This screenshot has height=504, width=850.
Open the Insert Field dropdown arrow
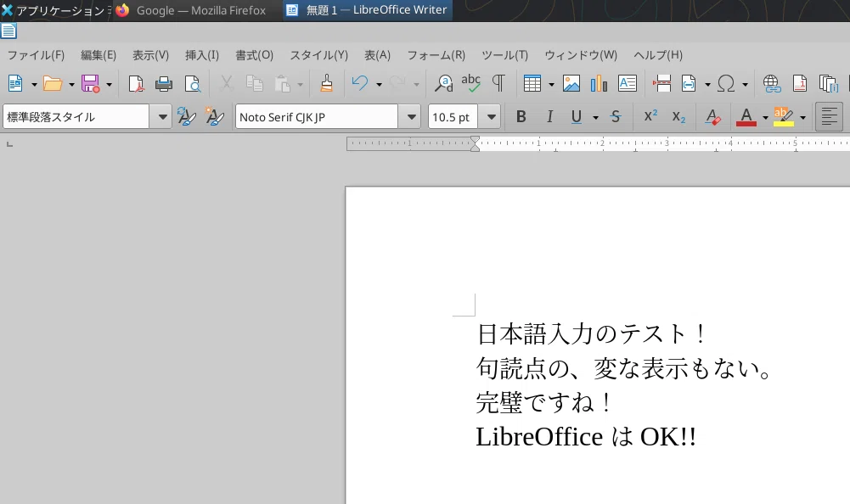coord(707,85)
